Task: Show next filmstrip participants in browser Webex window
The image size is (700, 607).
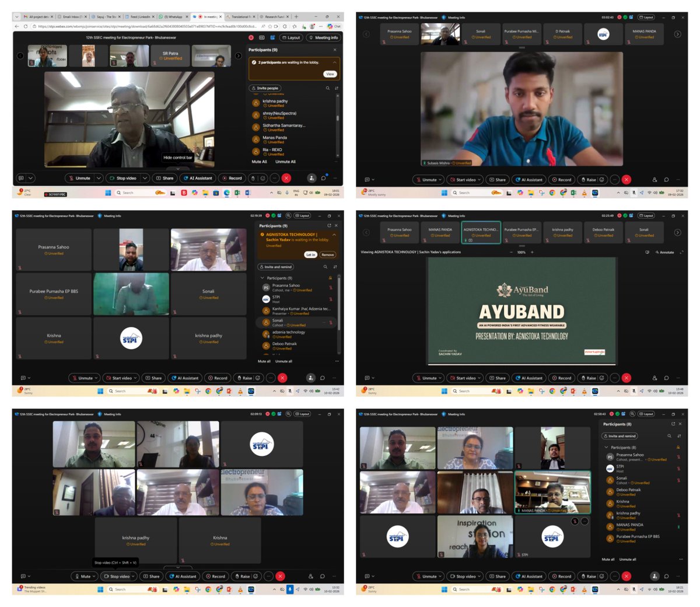Action: (238, 56)
